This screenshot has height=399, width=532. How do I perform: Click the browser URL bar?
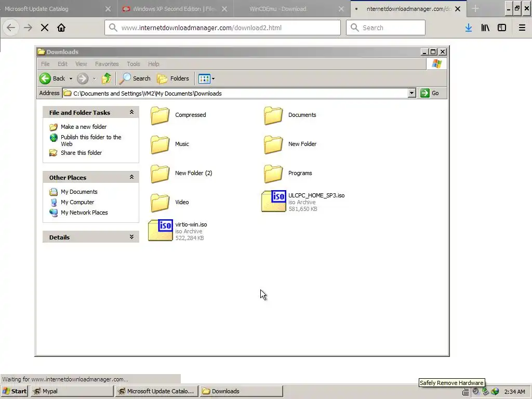tap(222, 28)
